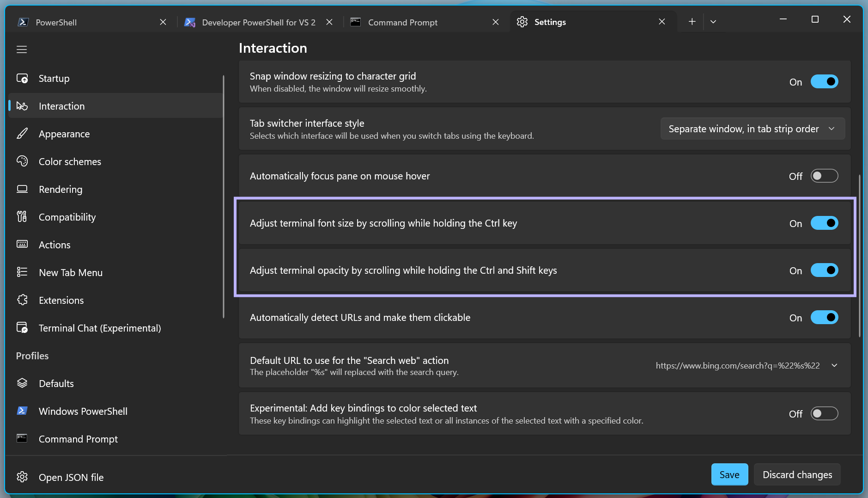Screen dimensions: 868x498
Task: Open Tab switcher interface style dropdown
Action: 753,129
